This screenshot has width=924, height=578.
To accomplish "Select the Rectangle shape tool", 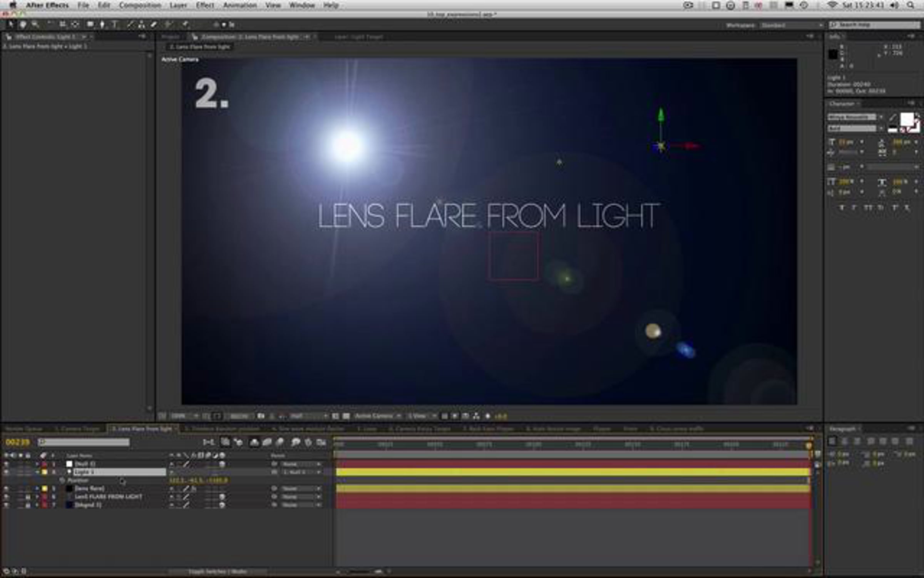I will [90, 25].
